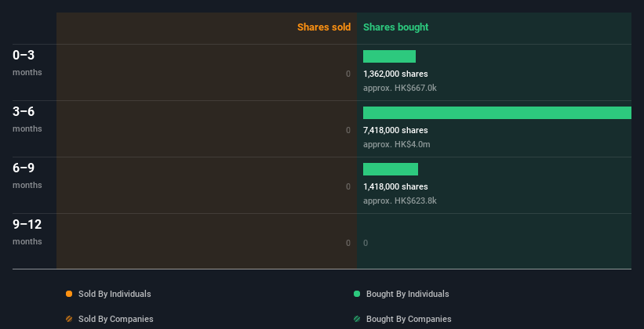Click the 3–6 months green bought bar
The height and width of the screenshot is (329, 644).
[x=497, y=113]
